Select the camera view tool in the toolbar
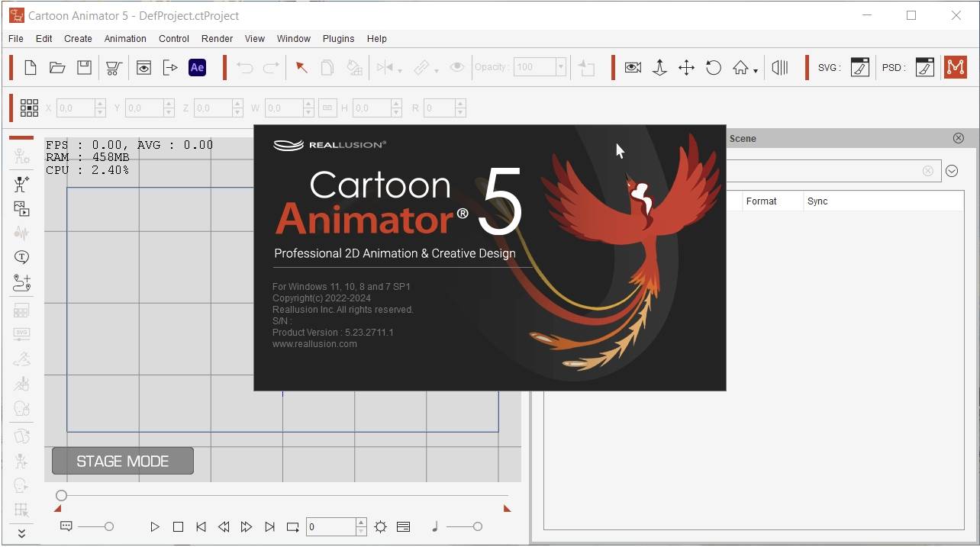The height and width of the screenshot is (547, 980). [633, 67]
